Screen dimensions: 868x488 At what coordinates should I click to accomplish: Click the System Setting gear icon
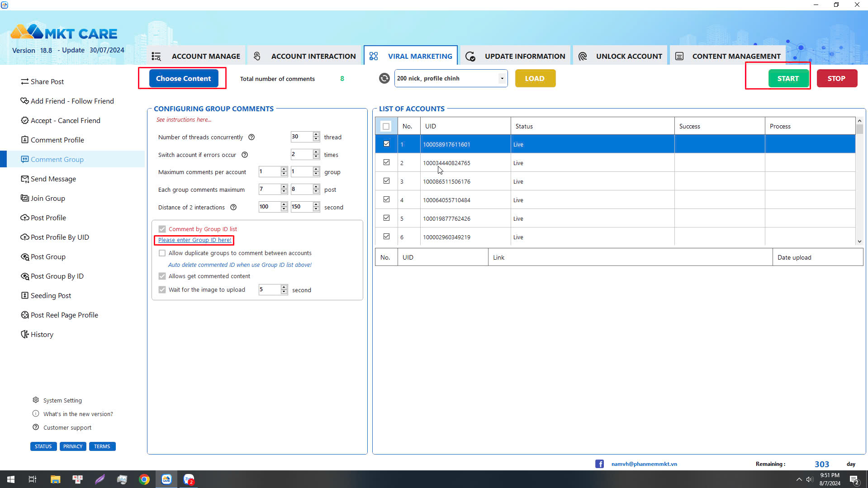point(36,400)
